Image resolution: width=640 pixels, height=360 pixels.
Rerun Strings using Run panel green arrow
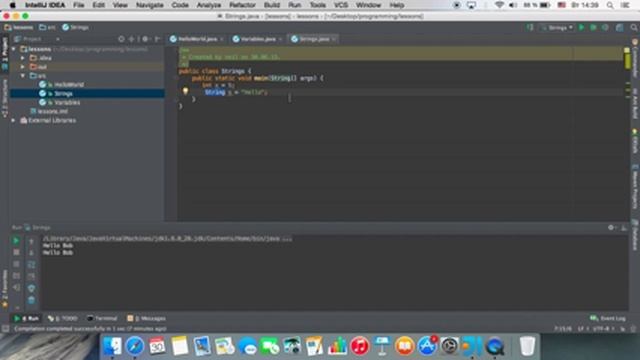click(16, 241)
